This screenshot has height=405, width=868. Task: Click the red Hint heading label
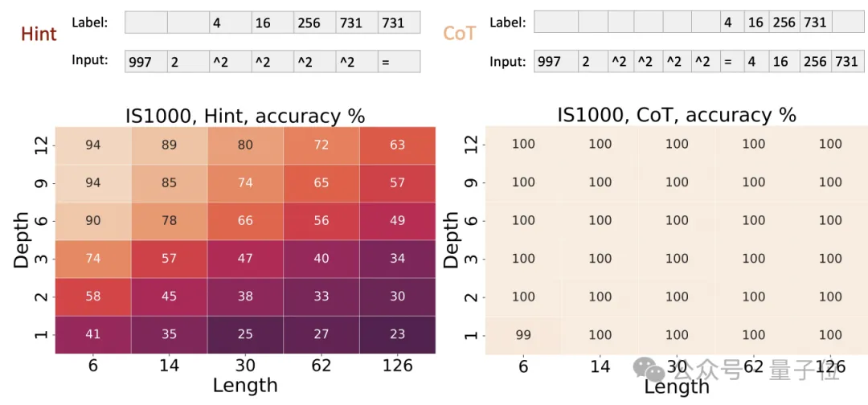[39, 33]
